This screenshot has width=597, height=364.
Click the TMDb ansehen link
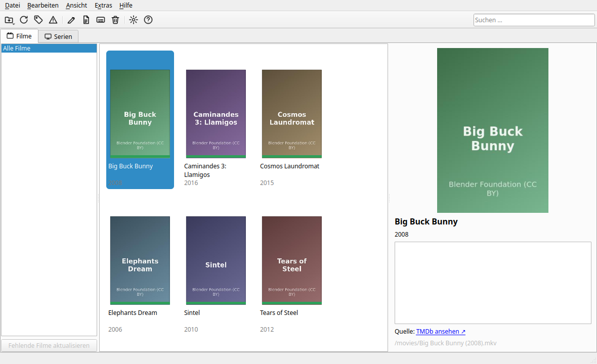pyautogui.click(x=441, y=331)
